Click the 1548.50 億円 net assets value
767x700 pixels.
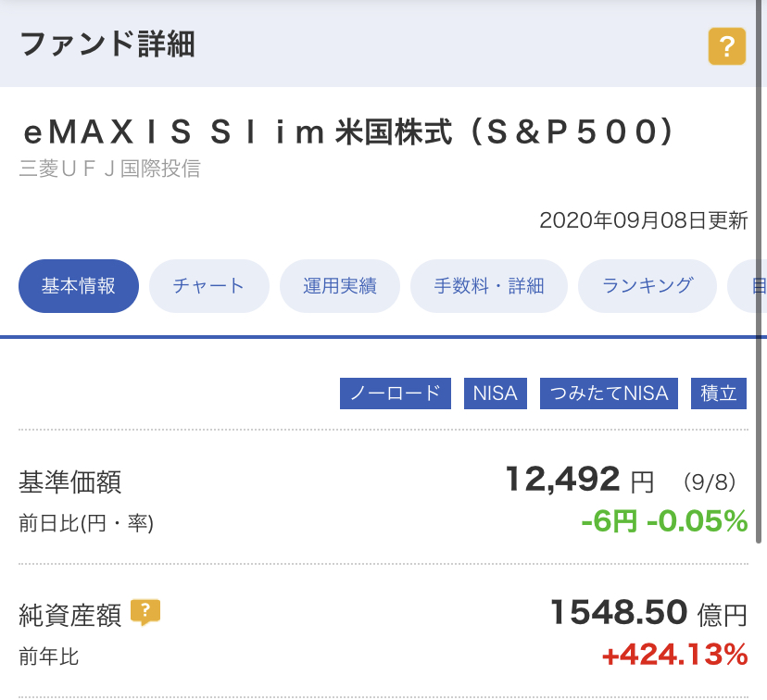click(x=649, y=613)
